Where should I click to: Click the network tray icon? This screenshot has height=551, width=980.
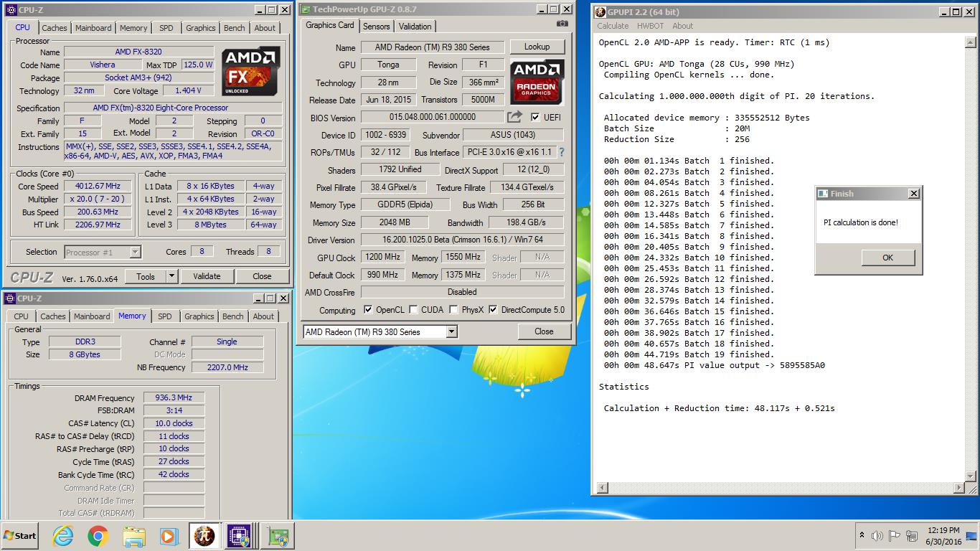912,536
